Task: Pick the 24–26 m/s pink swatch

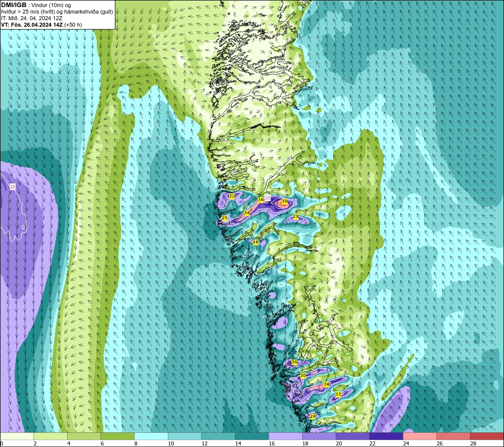Action: [420, 436]
